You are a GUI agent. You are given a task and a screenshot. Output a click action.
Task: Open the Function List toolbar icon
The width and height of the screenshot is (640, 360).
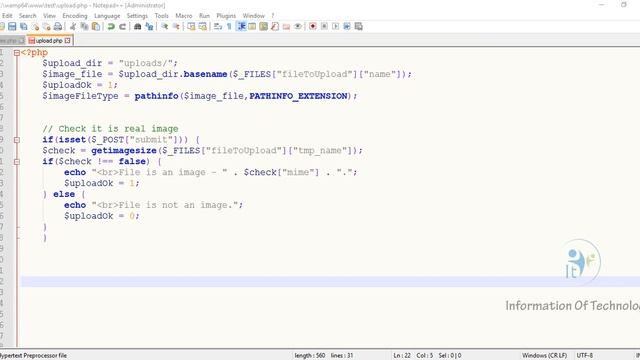[x=275, y=27]
